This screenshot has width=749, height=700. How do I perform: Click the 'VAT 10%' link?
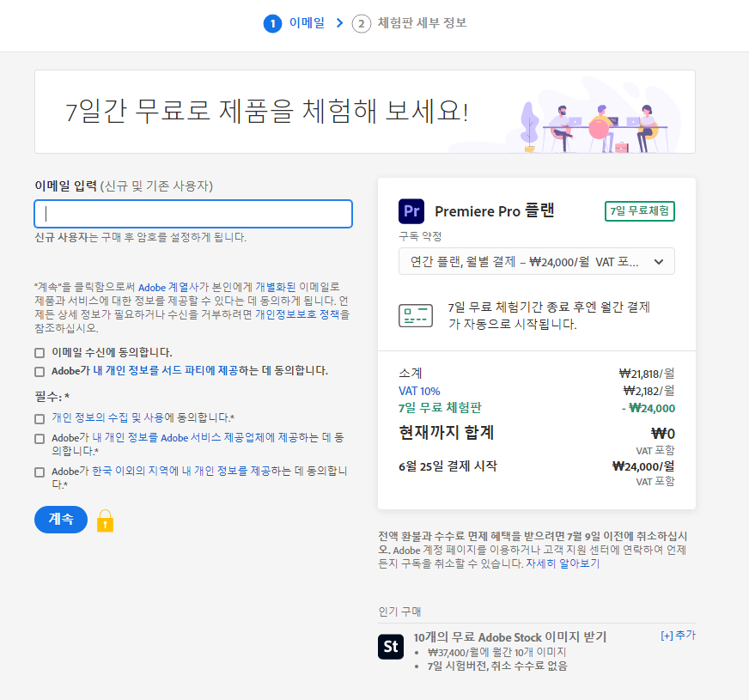click(x=419, y=391)
